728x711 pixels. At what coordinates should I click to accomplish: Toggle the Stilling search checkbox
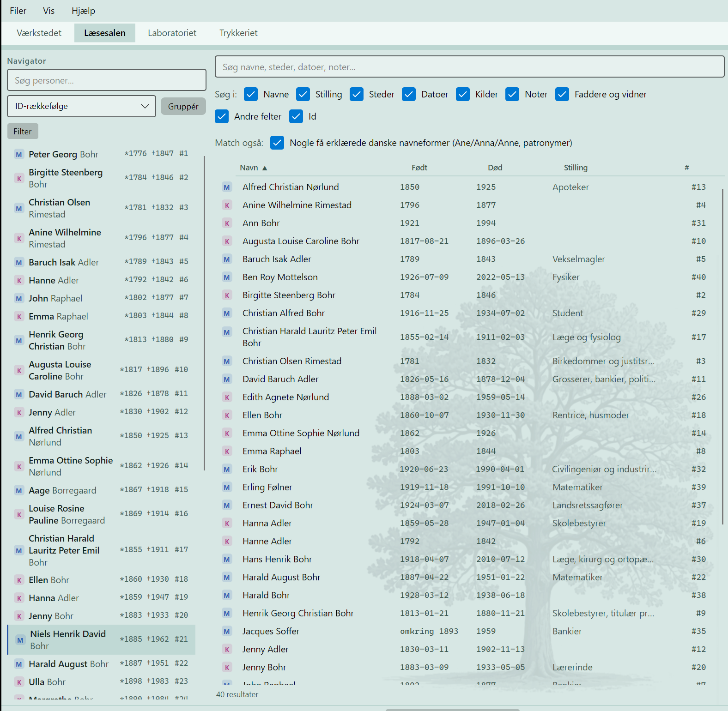point(303,94)
